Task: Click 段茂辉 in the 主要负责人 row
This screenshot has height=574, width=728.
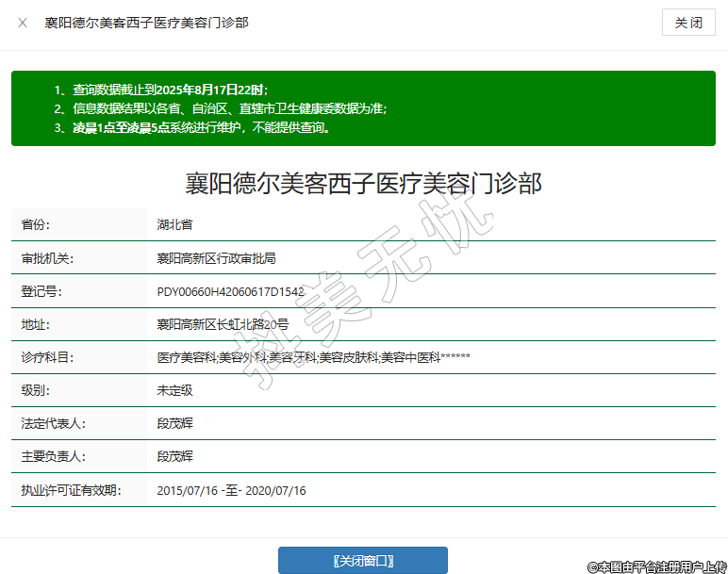Action: [174, 456]
